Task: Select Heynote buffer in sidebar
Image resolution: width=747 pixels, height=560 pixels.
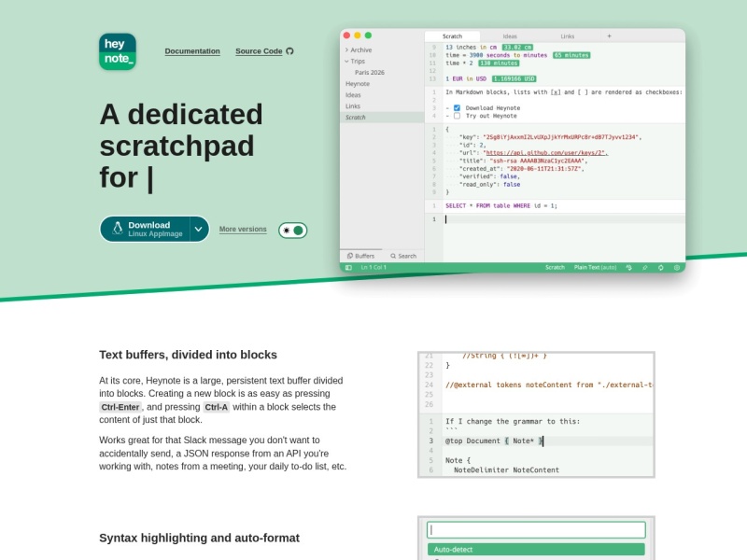Action: (x=358, y=84)
